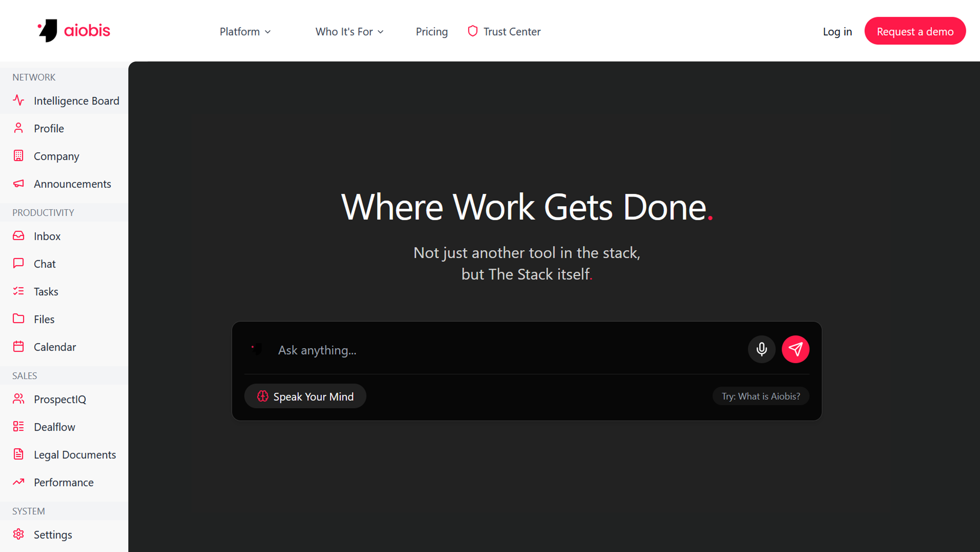980x552 pixels.
Task: Click the Calendar icon in sidebar
Action: (x=18, y=347)
